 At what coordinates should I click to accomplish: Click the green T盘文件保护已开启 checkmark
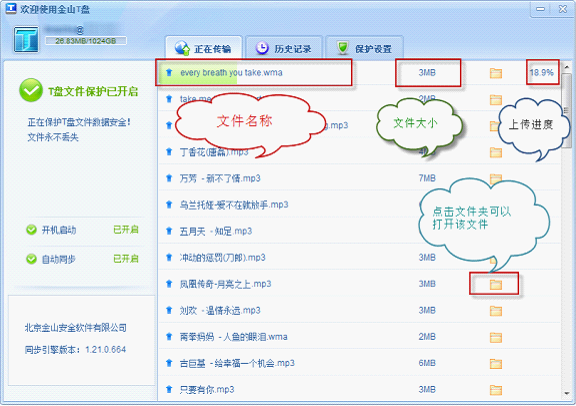click(31, 90)
